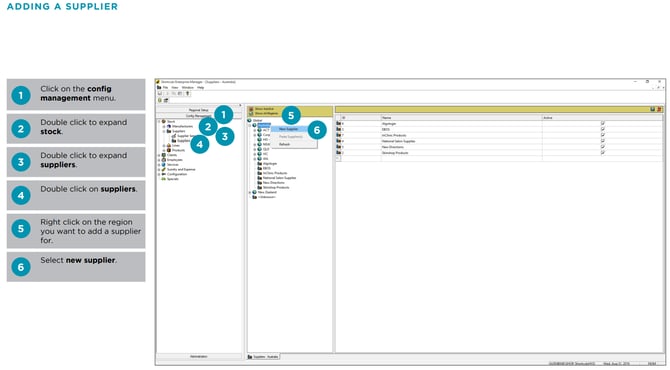Open the File menu
Screen dimensions: 670x370
click(x=165, y=88)
